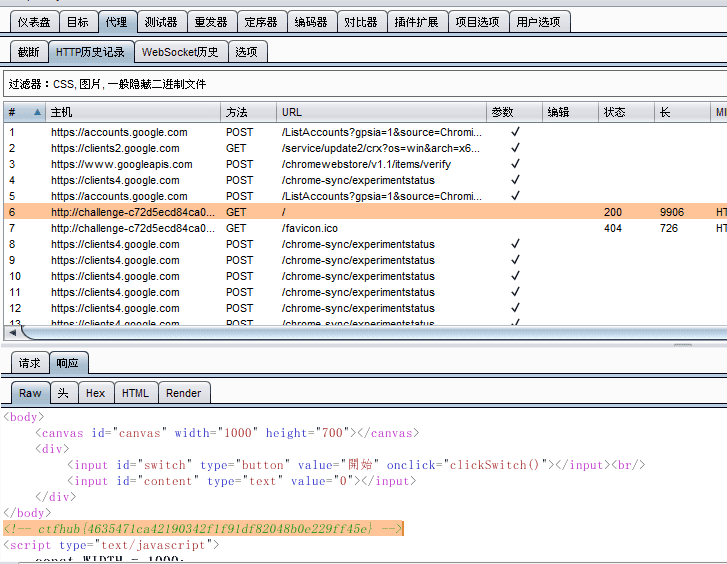The height and width of the screenshot is (564, 727).
Task: Click the left arrow of the horizontal scrollbar
Action: [11, 333]
